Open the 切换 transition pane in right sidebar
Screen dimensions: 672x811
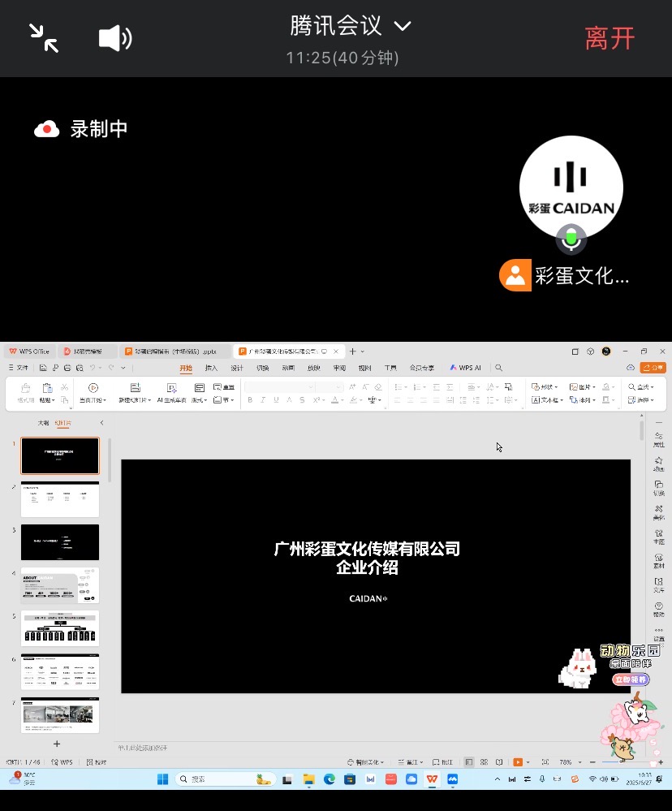pyautogui.click(x=658, y=488)
